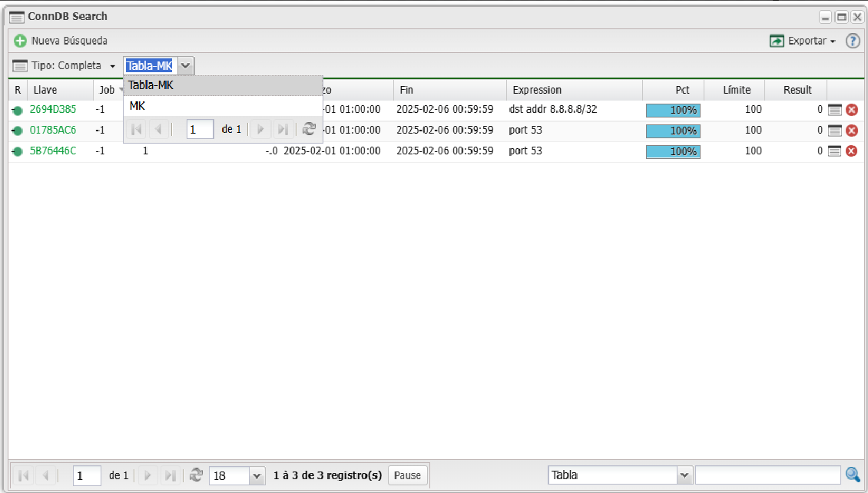
Task: Expand the Exportar dropdown menu
Action: [x=803, y=41]
